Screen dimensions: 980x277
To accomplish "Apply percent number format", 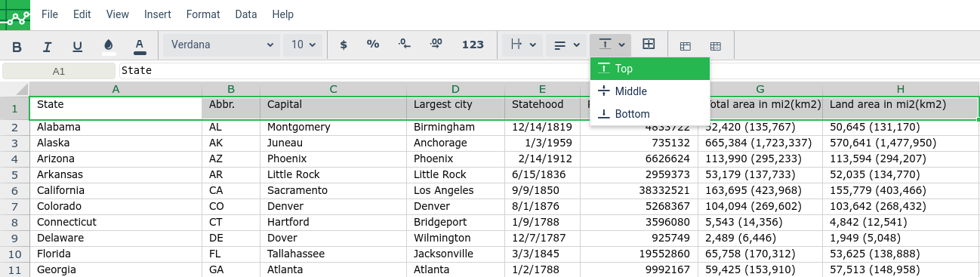I will point(373,45).
